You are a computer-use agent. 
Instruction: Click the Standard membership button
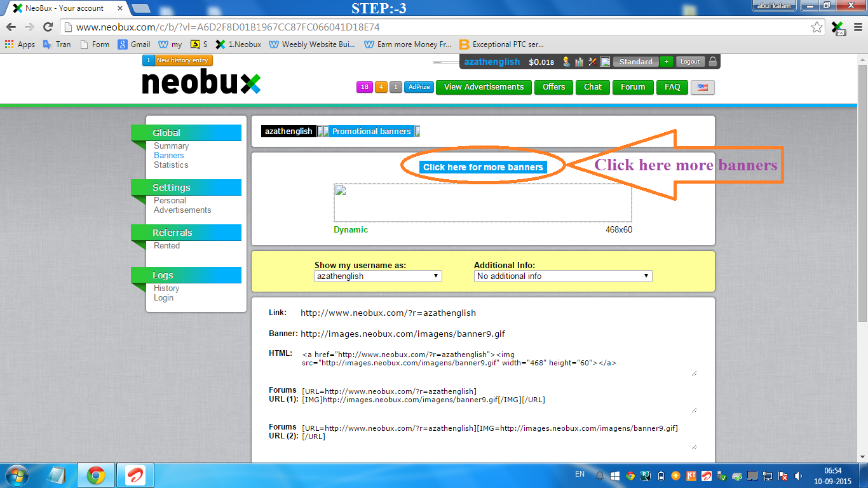pyautogui.click(x=635, y=62)
